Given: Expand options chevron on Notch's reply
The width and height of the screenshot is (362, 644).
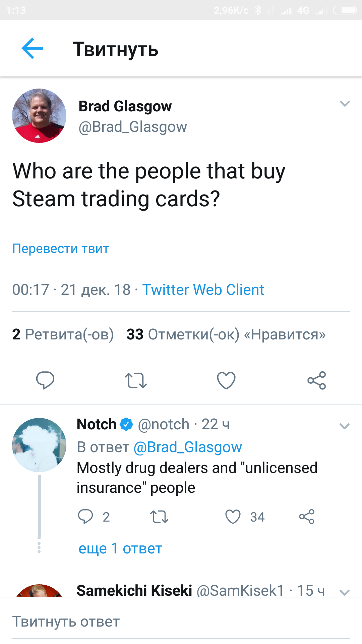Looking at the screenshot, I should [345, 426].
